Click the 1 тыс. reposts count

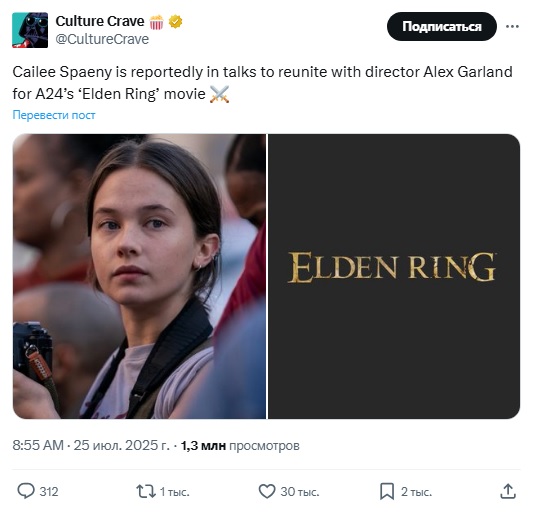tap(174, 492)
